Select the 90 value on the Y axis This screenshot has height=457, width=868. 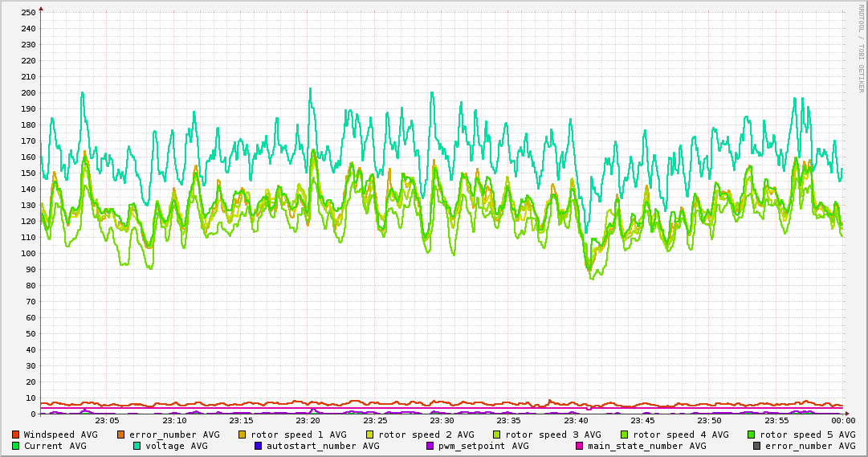click(x=31, y=270)
